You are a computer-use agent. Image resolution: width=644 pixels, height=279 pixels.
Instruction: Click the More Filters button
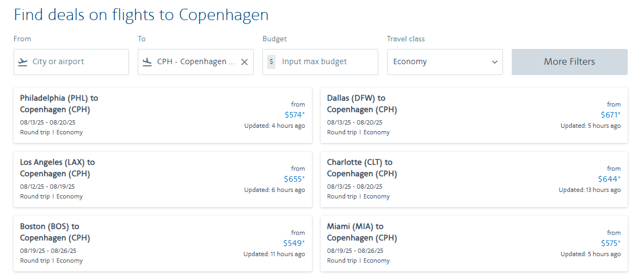pyautogui.click(x=569, y=62)
